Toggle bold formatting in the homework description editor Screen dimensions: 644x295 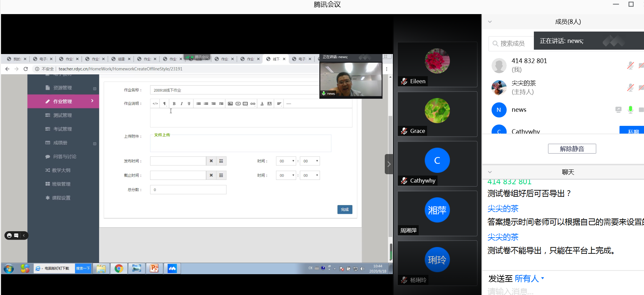174,104
